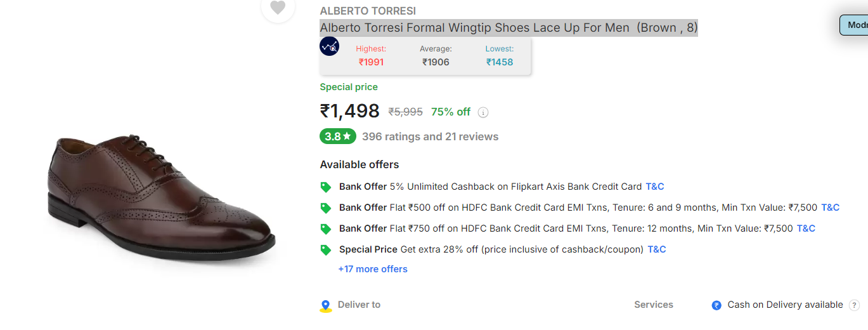Click the rupee icon beside Cash on Delivery
Screen dimensions: 868x330
tap(716, 305)
